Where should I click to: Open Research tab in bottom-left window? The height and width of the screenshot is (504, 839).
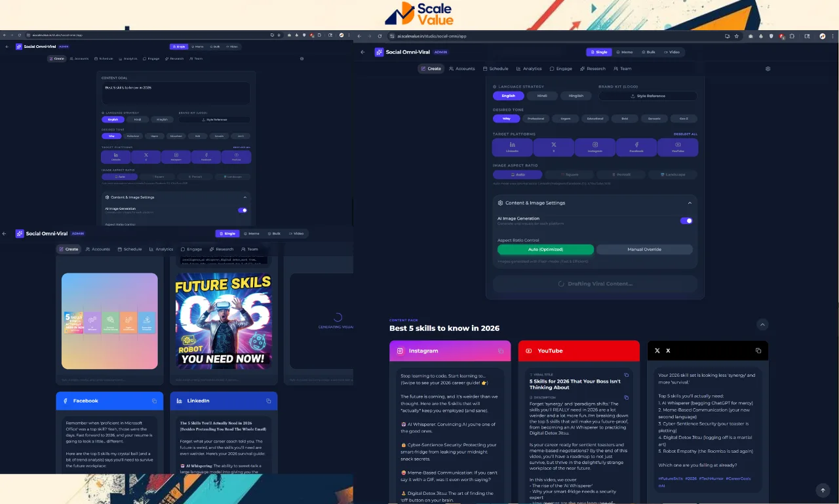click(x=221, y=249)
